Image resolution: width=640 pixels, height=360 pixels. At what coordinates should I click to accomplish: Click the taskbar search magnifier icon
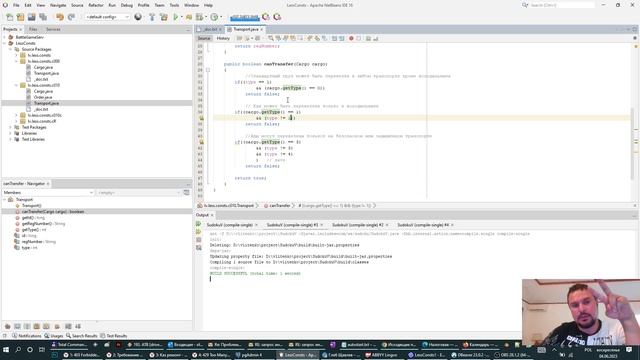[18, 350]
